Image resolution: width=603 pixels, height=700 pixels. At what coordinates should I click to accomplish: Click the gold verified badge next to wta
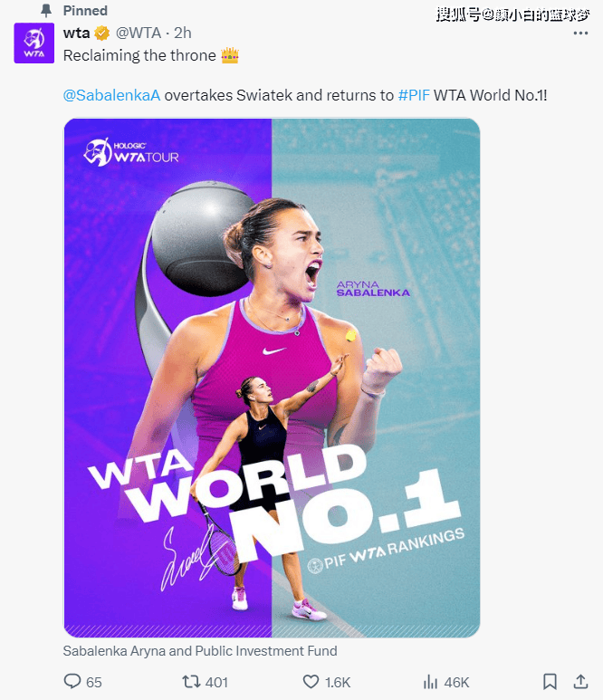click(x=101, y=33)
